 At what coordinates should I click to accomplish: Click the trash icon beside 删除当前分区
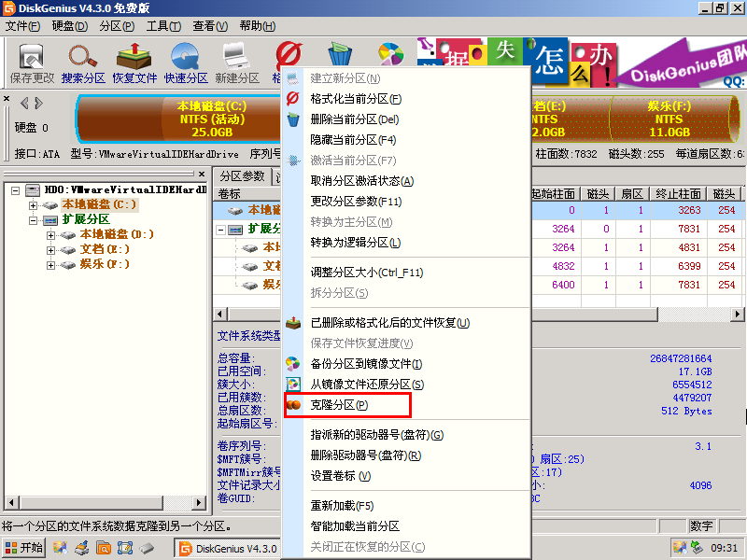pyautogui.click(x=293, y=119)
